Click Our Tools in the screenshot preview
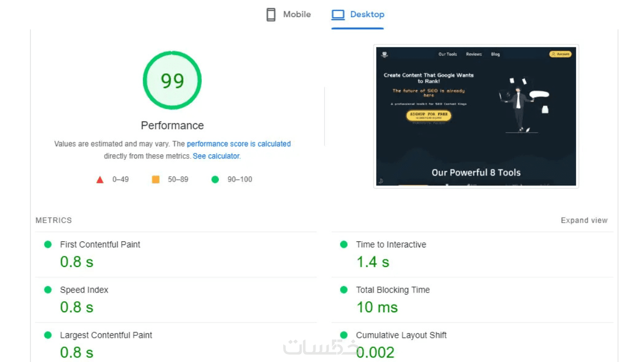The width and height of the screenshot is (644, 362). click(x=448, y=54)
